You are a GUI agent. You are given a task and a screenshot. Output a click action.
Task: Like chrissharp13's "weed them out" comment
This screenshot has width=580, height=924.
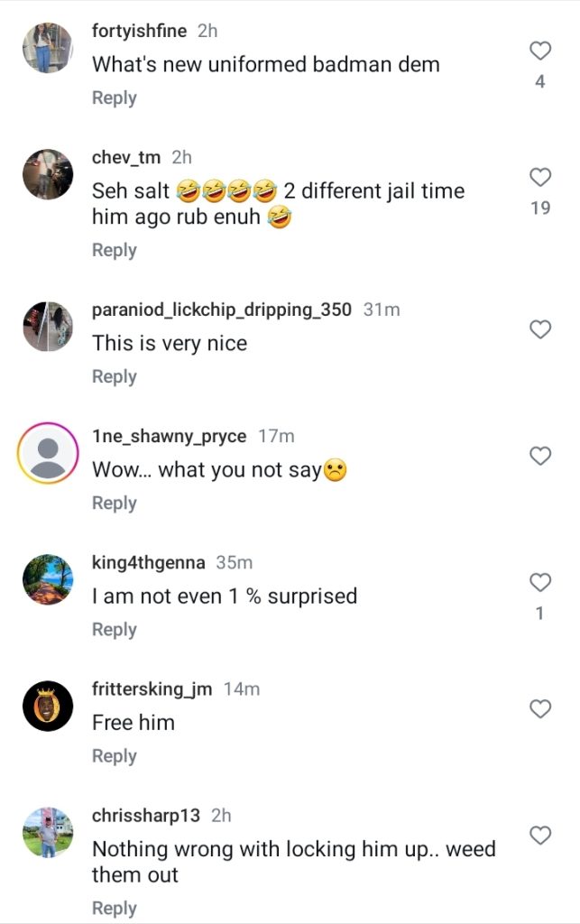coord(539,836)
